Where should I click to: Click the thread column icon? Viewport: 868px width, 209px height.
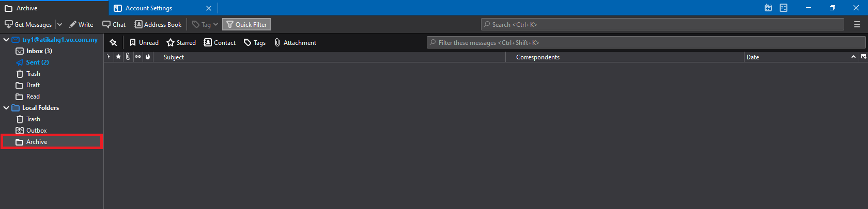(x=109, y=57)
